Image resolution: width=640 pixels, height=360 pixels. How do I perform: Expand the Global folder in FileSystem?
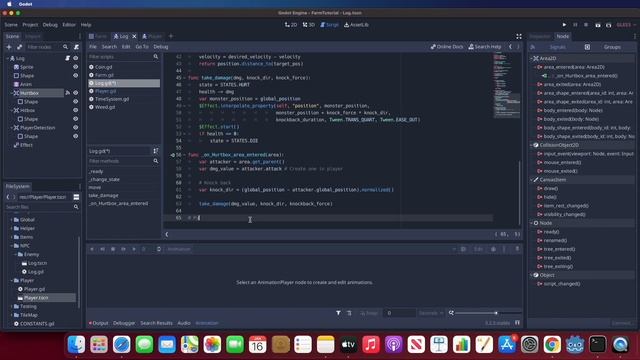pyautogui.click(x=11, y=220)
